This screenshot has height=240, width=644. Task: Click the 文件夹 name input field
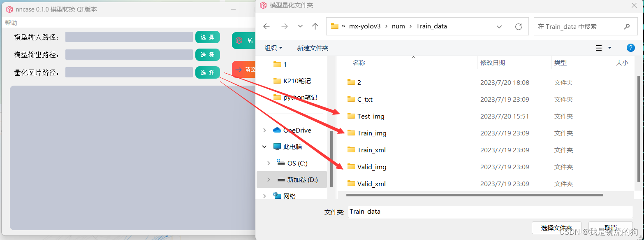(x=490, y=212)
